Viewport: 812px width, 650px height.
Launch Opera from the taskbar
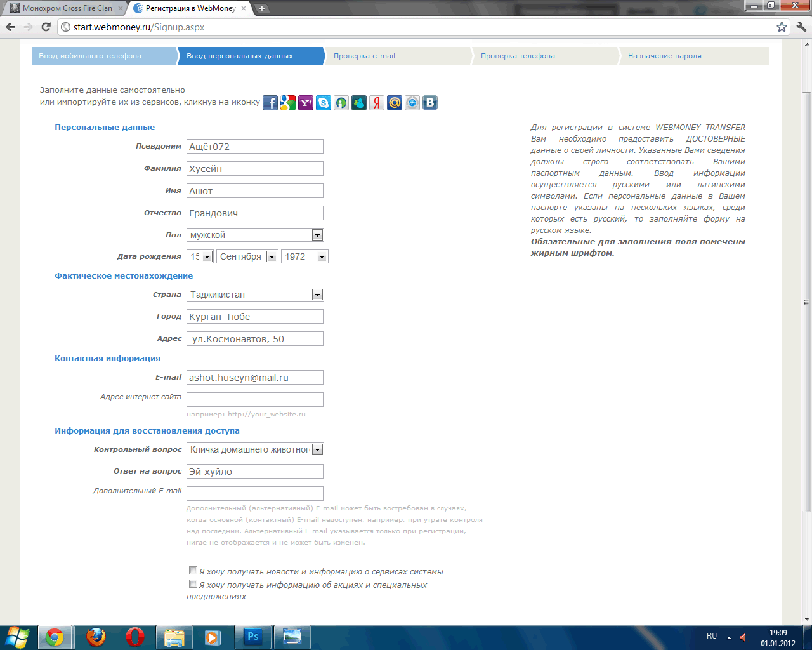[135, 637]
